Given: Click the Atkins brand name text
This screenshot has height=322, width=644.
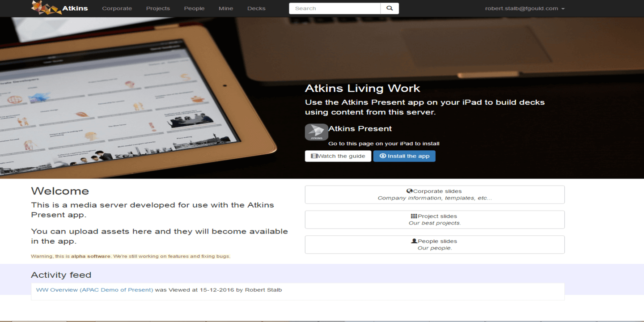Looking at the screenshot, I should pos(75,8).
